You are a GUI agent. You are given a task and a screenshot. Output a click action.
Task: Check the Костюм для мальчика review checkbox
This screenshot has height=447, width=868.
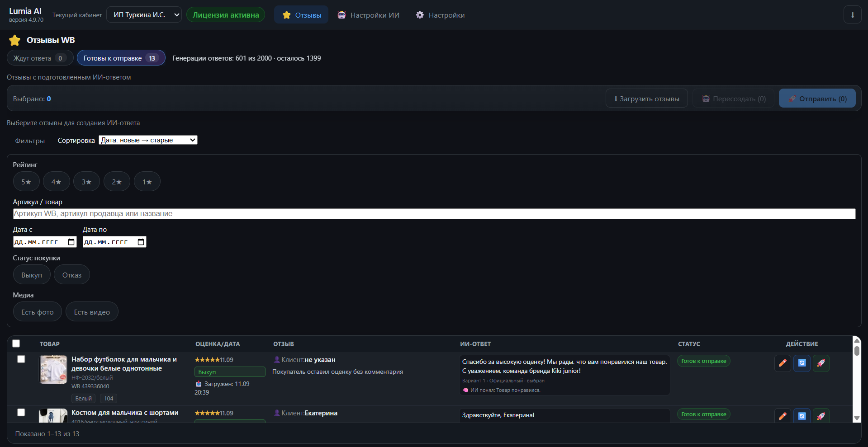coord(21,412)
